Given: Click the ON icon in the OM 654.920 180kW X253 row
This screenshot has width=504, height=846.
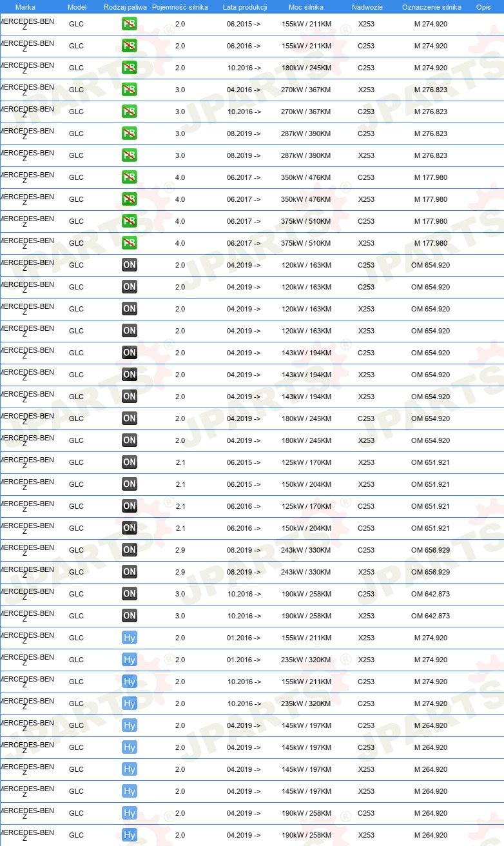Looking at the screenshot, I should pyautogui.click(x=130, y=441).
